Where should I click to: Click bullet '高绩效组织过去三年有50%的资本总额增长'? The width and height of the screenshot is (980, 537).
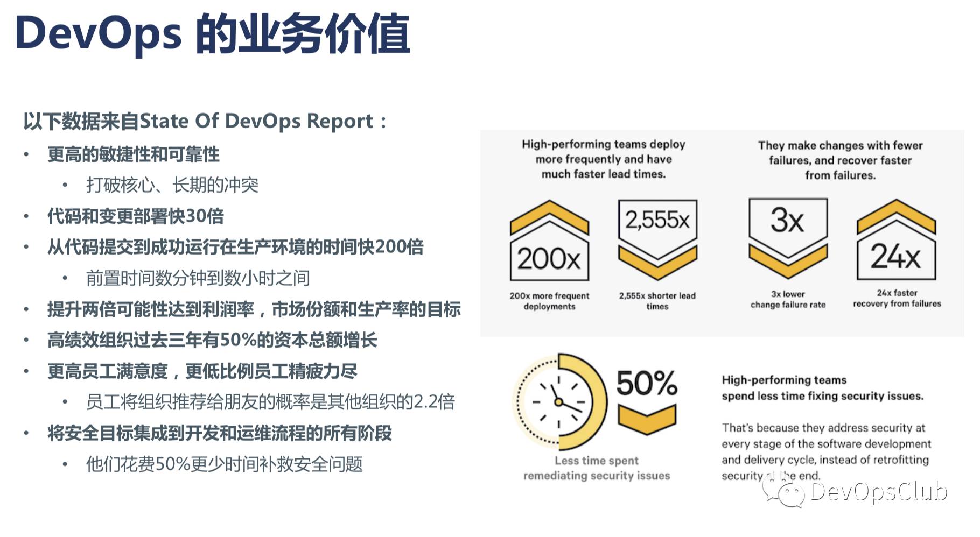(x=212, y=340)
